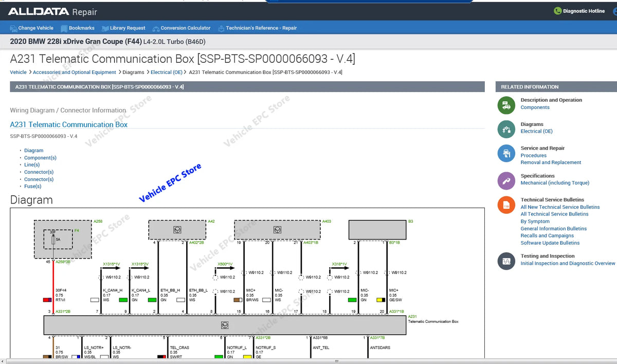Image resolution: width=617 pixels, height=364 pixels.
Task: Click the A403 component box in diagram
Action: coord(277,230)
